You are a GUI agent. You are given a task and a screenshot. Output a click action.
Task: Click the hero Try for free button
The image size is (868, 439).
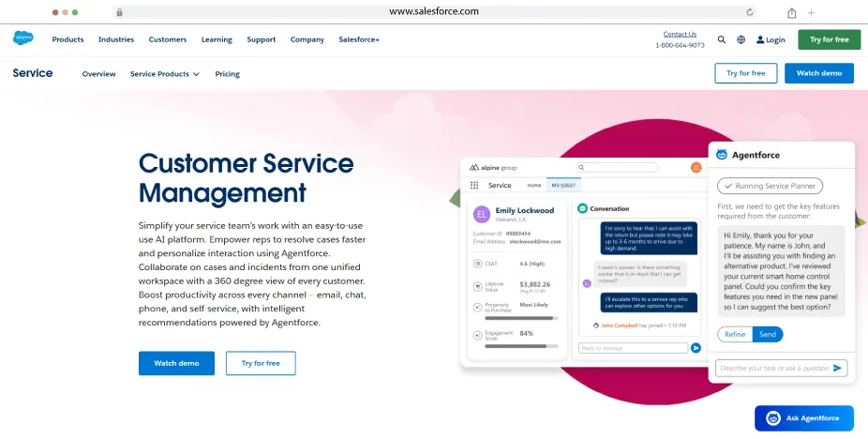tap(261, 363)
